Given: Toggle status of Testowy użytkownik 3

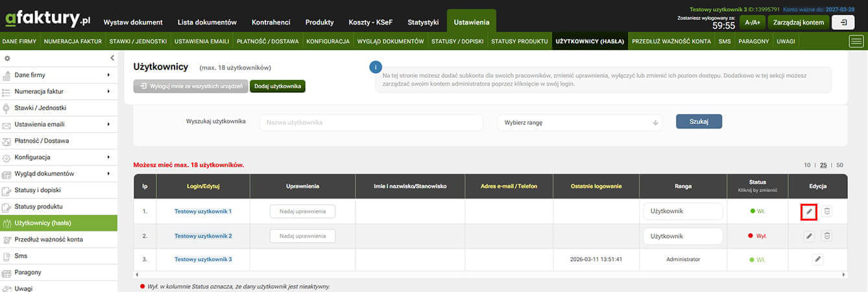Looking at the screenshot, I should (758, 260).
